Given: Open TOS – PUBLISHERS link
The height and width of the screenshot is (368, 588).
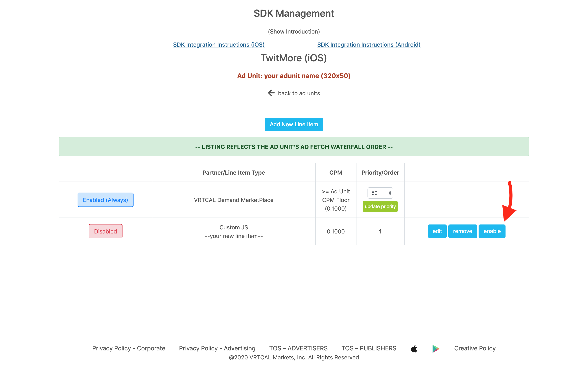Looking at the screenshot, I should click(369, 348).
